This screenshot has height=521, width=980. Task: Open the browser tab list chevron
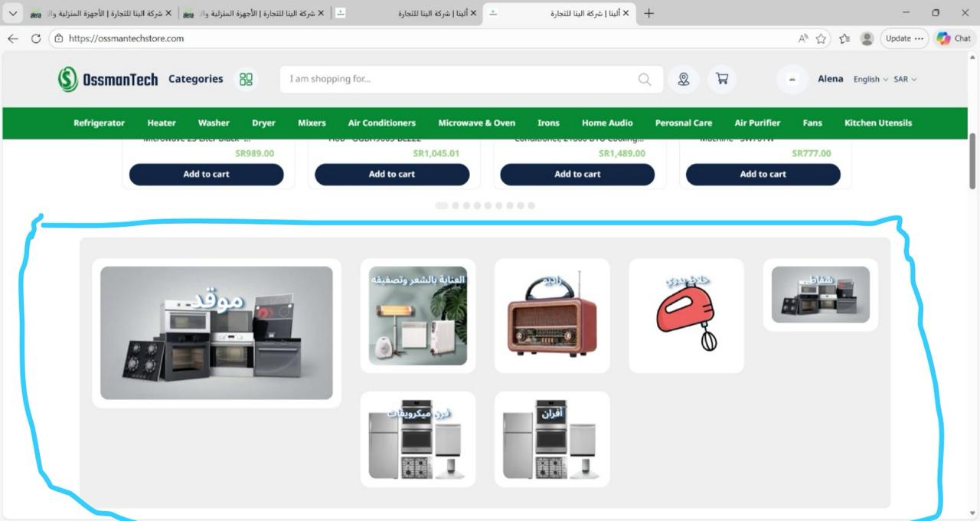pos(13,13)
